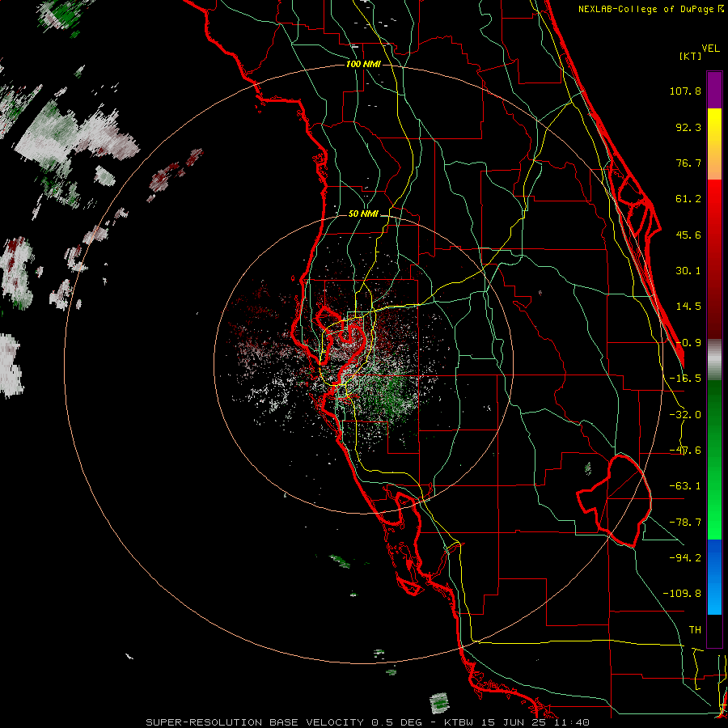Image resolution: width=728 pixels, height=728 pixels.
Task: Select the 30.1 scale label
Action: coord(688,271)
